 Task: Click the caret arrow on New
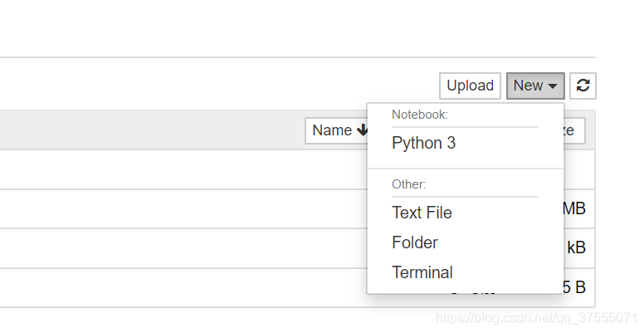pyautogui.click(x=553, y=86)
